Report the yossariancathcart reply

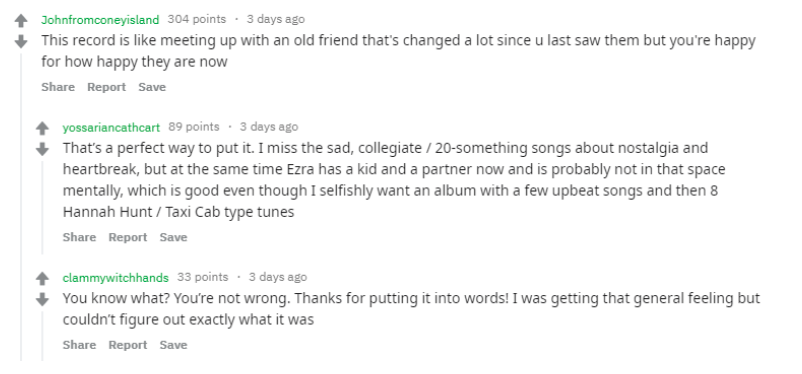coord(128,237)
